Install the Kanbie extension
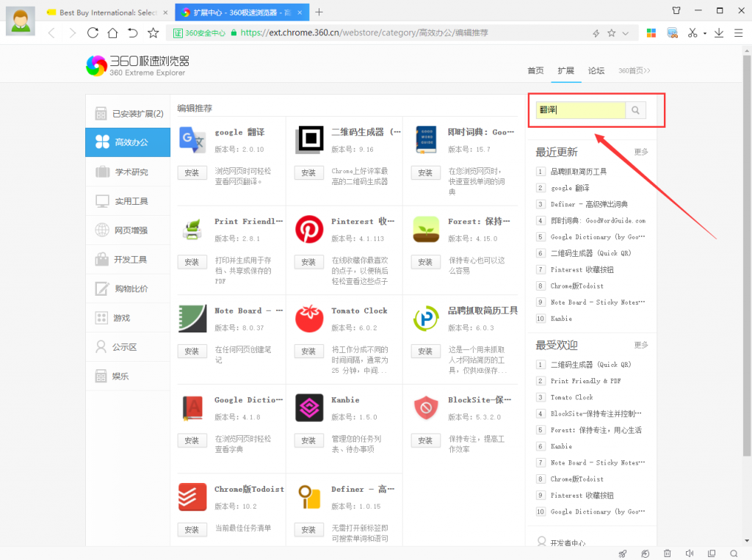Image resolution: width=752 pixels, height=560 pixels. (x=309, y=440)
